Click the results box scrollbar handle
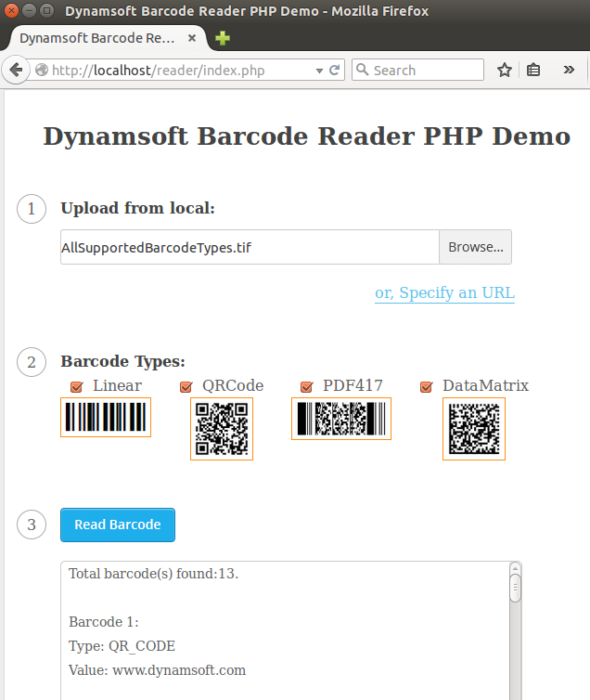Screen dimensions: 590x700 click(x=515, y=588)
